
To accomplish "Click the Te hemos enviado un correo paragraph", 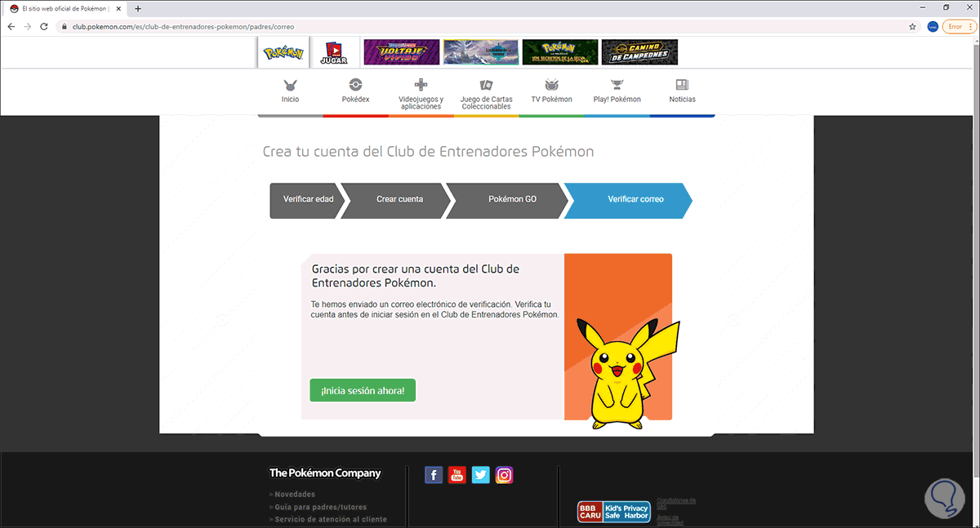I will (x=434, y=308).
